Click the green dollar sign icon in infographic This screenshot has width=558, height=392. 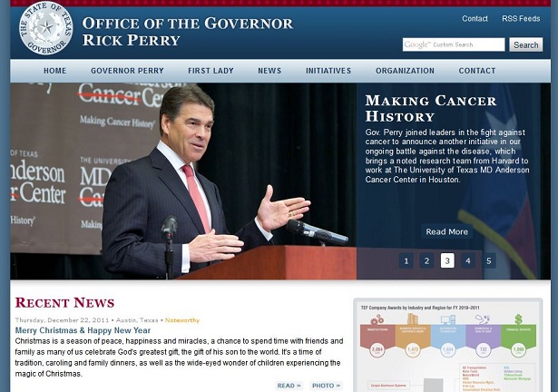click(518, 319)
